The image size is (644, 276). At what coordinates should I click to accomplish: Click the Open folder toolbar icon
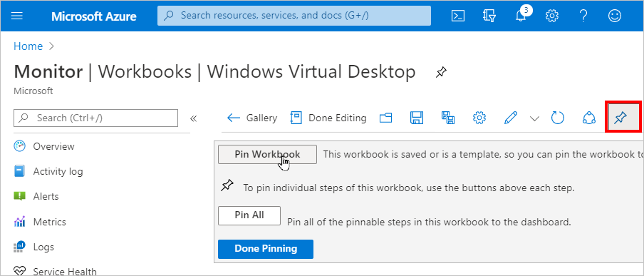385,118
